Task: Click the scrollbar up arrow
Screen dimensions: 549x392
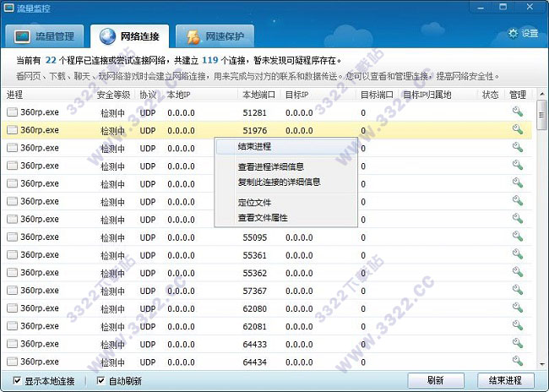Action: point(541,94)
